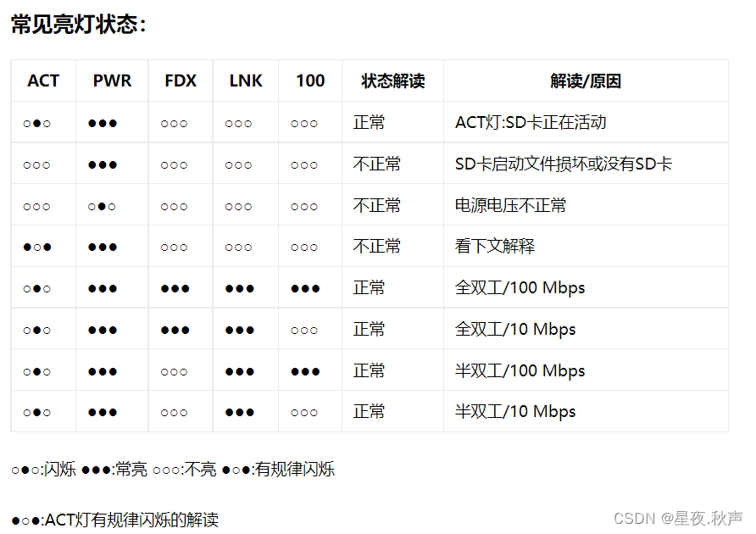Screen dimensions: 756x534
Task: Click the 100 dots in 半双工/100 Mbps row
Action: [x=305, y=372]
